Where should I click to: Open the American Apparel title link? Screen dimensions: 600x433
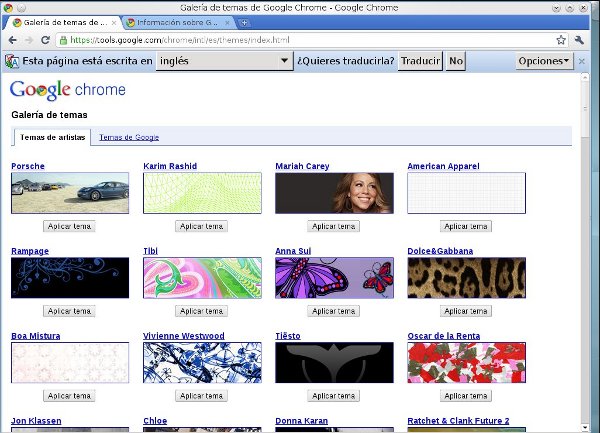click(443, 166)
